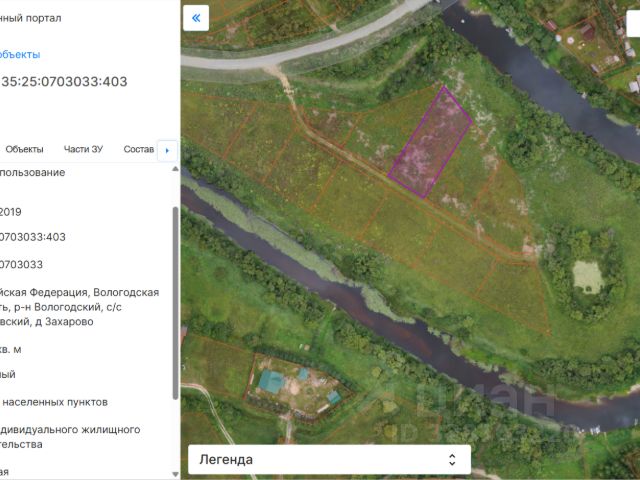Screen dimensions: 640x480
Task: Open the Легенда dropdown
Action: tap(329, 460)
